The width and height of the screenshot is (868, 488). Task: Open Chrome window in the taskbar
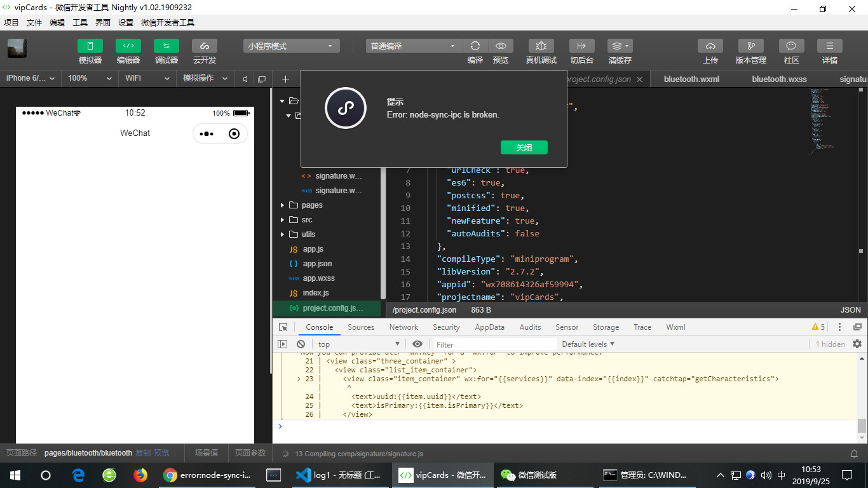pyautogui.click(x=208, y=475)
